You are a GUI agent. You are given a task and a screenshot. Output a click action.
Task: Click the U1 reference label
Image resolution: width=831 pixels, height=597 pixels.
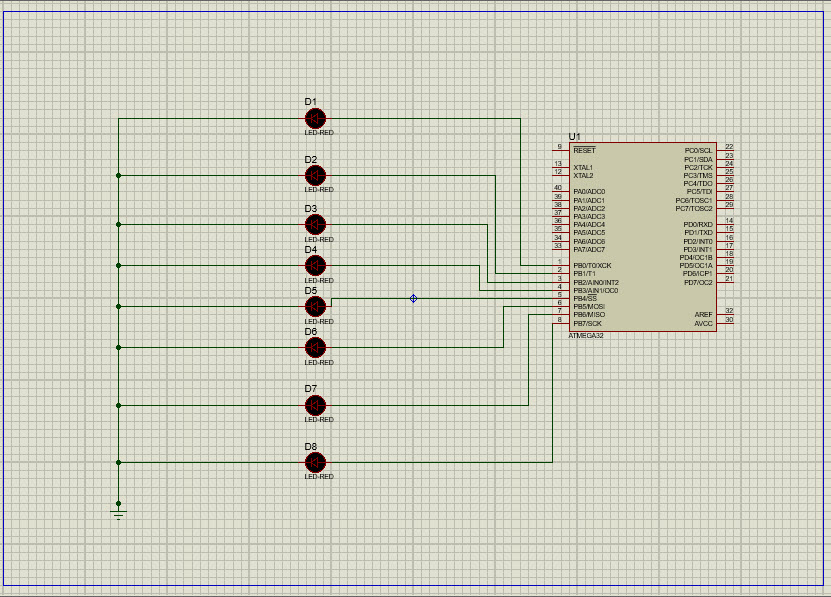point(574,136)
